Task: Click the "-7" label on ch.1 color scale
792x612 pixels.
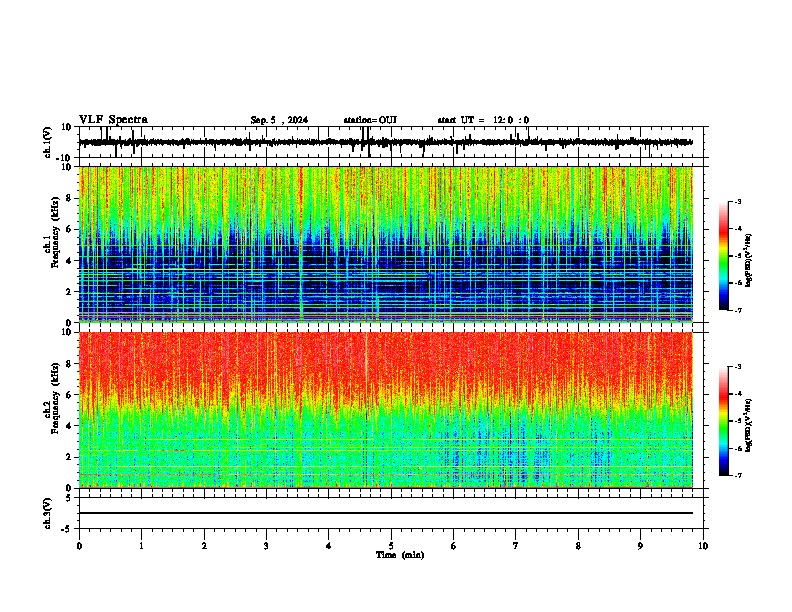Action: (x=737, y=310)
